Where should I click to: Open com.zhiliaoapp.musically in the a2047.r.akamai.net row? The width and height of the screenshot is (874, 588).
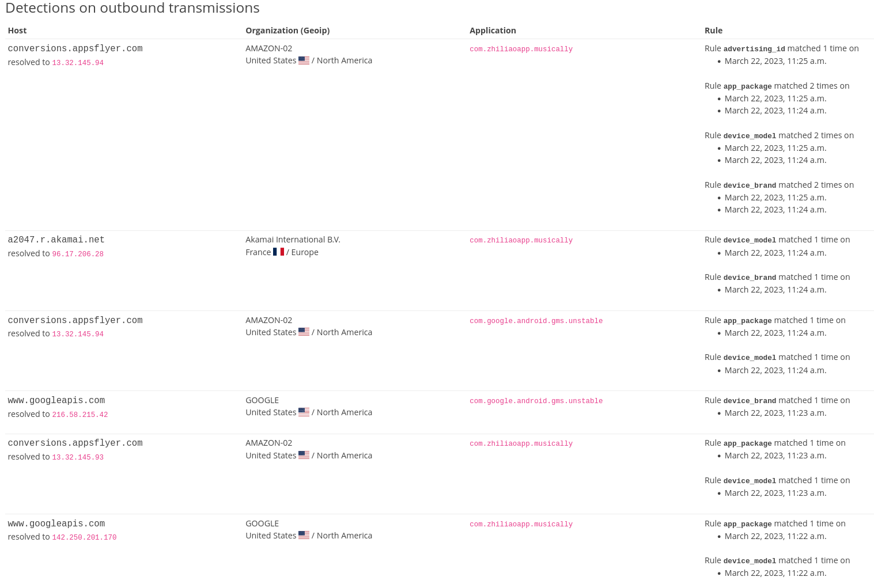coord(521,241)
